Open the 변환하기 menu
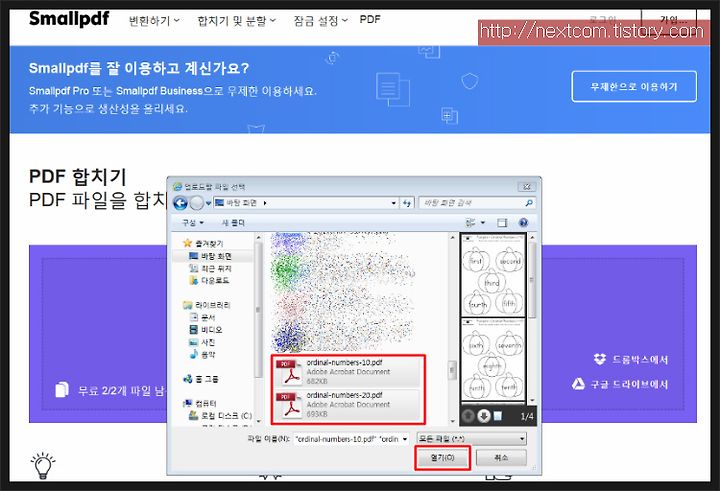Viewport: 720px width, 491px height. point(154,21)
